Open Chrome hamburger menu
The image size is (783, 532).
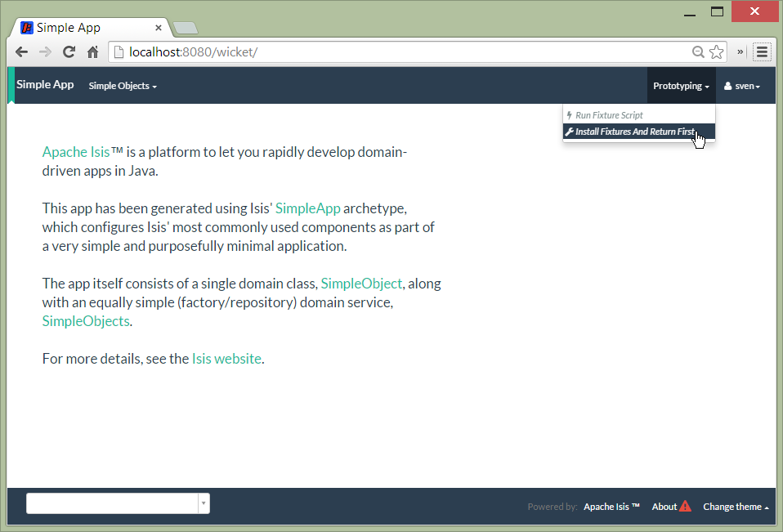coord(762,51)
